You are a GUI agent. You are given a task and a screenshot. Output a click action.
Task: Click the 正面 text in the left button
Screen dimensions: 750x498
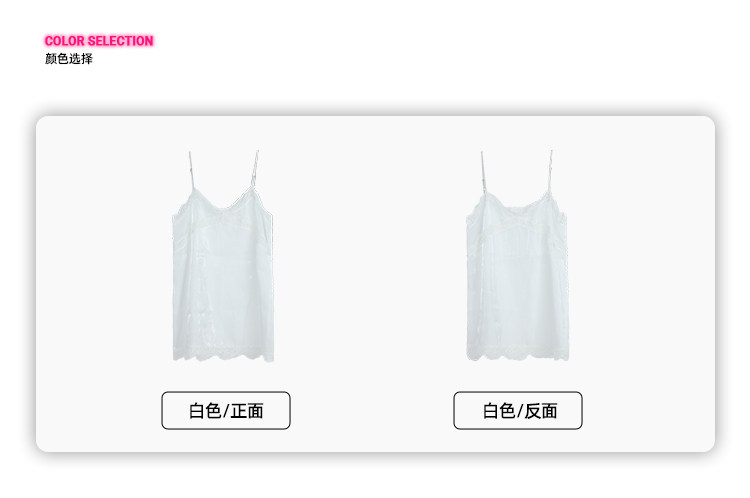pos(247,411)
